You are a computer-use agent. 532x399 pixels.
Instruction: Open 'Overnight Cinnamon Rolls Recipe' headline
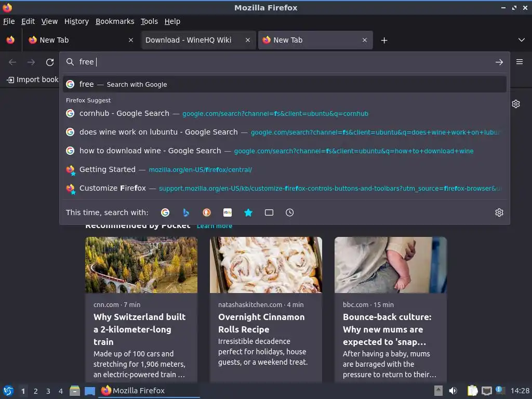click(x=261, y=323)
